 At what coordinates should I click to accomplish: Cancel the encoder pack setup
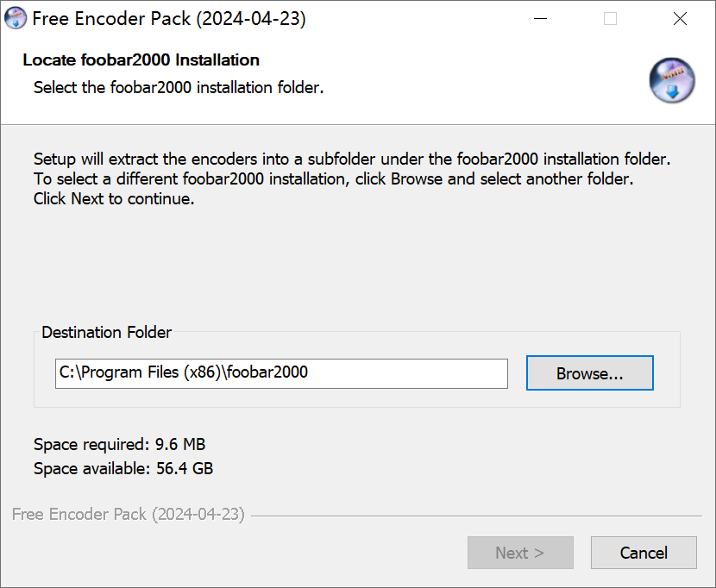644,553
